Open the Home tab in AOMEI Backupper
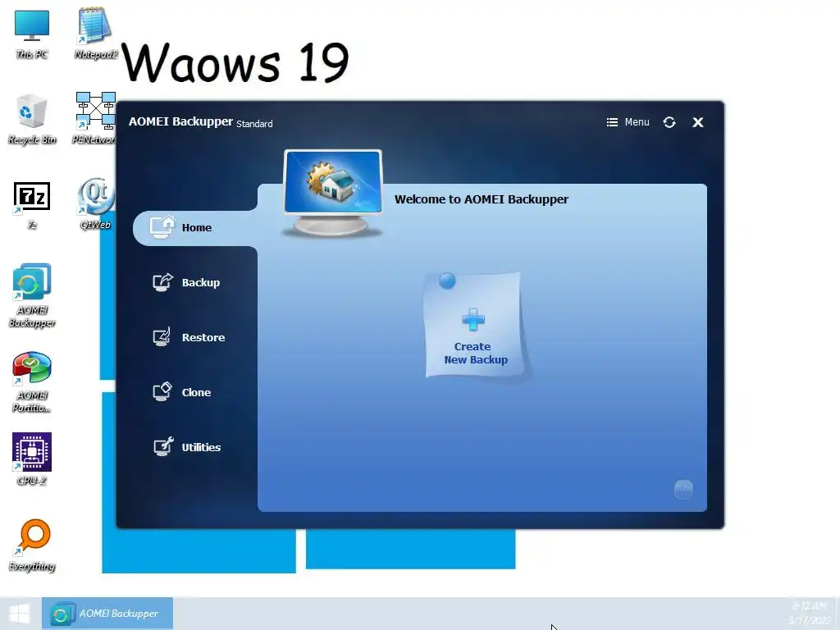The image size is (840, 630). point(195,228)
